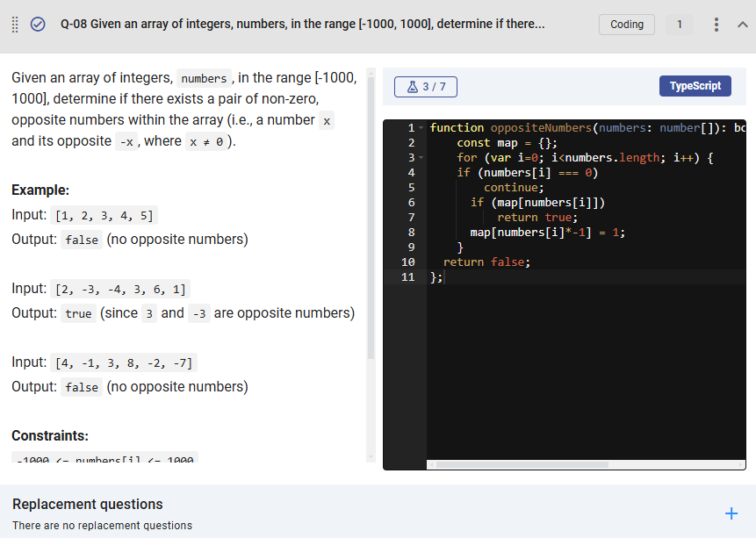756x538 pixels.
Task: Select the Coding category tag
Action: tap(626, 24)
